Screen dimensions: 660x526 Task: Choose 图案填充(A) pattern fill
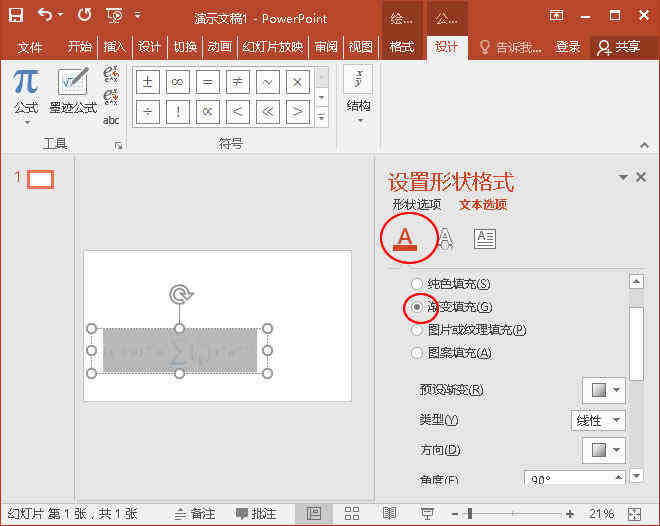(x=451, y=353)
